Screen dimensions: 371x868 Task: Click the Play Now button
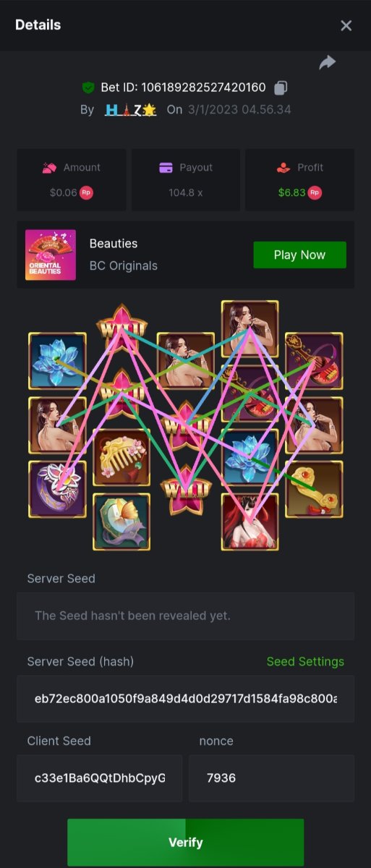(x=299, y=255)
